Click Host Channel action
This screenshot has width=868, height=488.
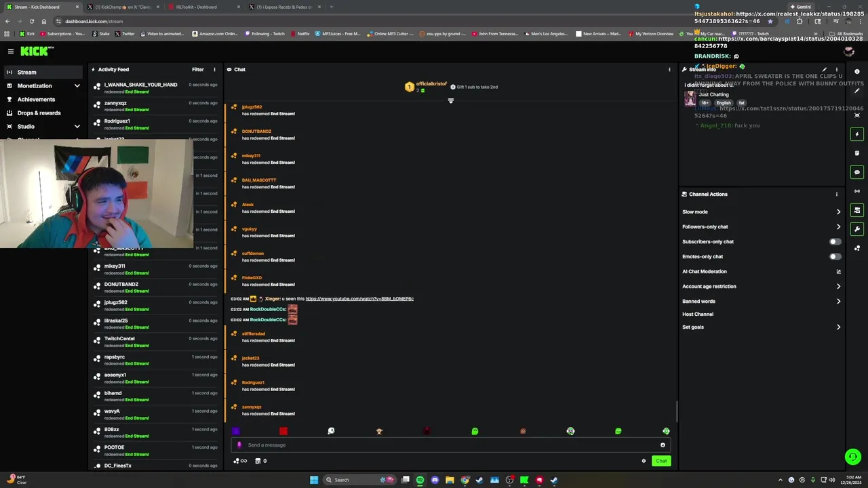[698, 314]
